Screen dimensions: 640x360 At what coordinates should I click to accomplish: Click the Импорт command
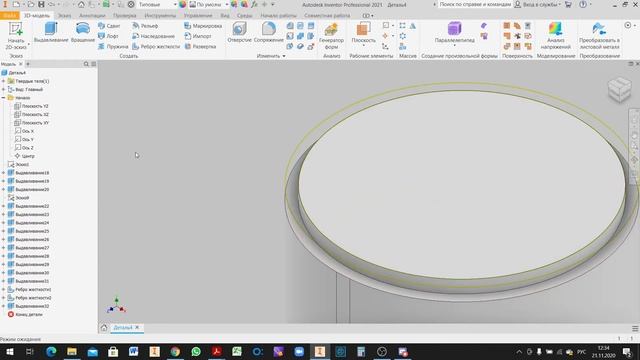point(198,36)
